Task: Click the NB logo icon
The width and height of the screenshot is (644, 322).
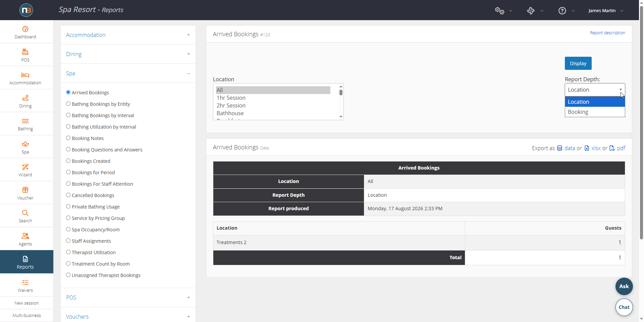Action: (26, 10)
